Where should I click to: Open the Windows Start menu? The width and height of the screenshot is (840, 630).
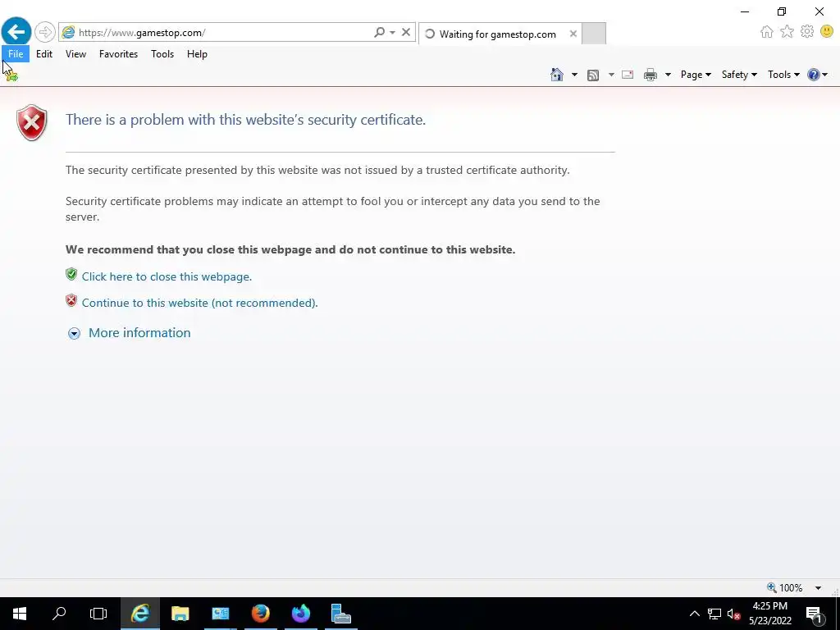tap(20, 614)
